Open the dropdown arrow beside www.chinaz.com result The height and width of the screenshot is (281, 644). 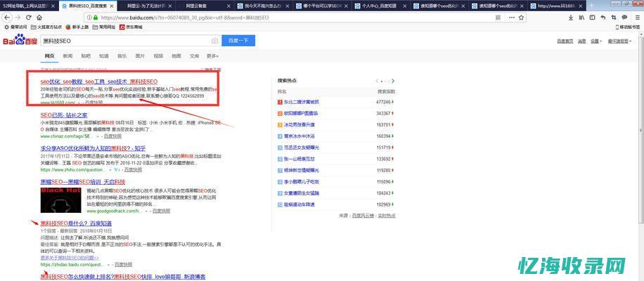tap(99, 136)
